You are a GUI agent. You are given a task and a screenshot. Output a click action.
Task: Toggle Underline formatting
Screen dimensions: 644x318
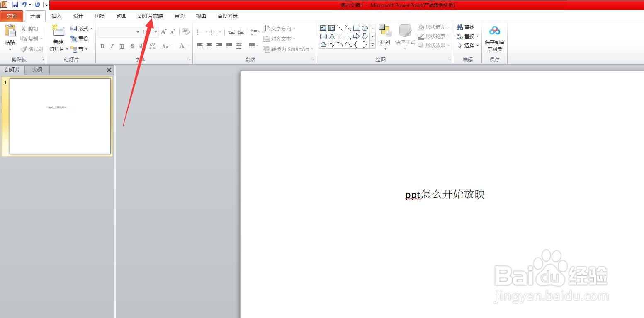click(122, 46)
